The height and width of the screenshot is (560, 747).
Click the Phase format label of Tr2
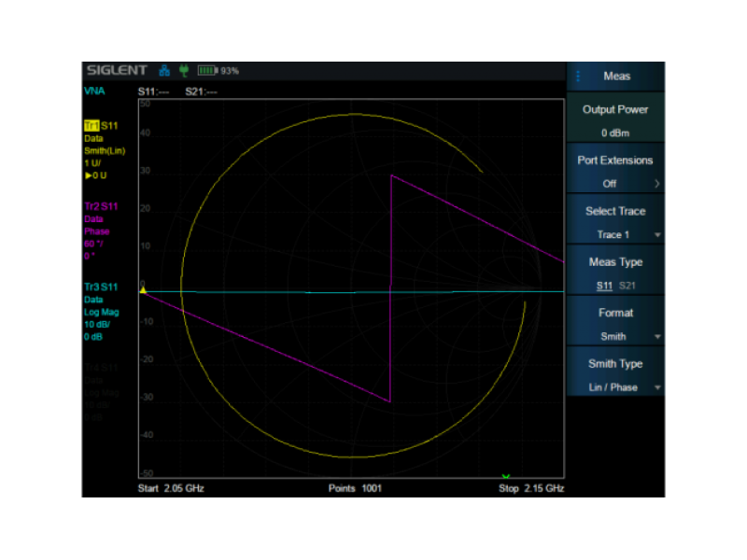(x=97, y=231)
